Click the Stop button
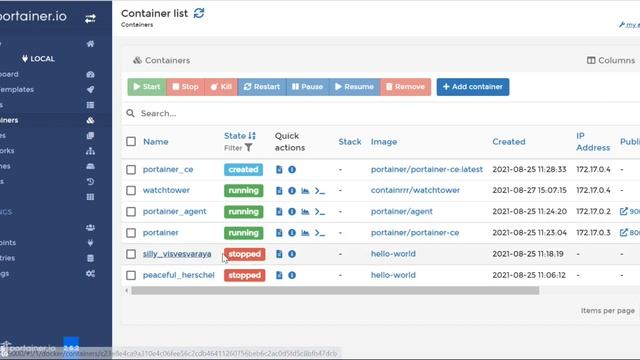 click(x=185, y=87)
